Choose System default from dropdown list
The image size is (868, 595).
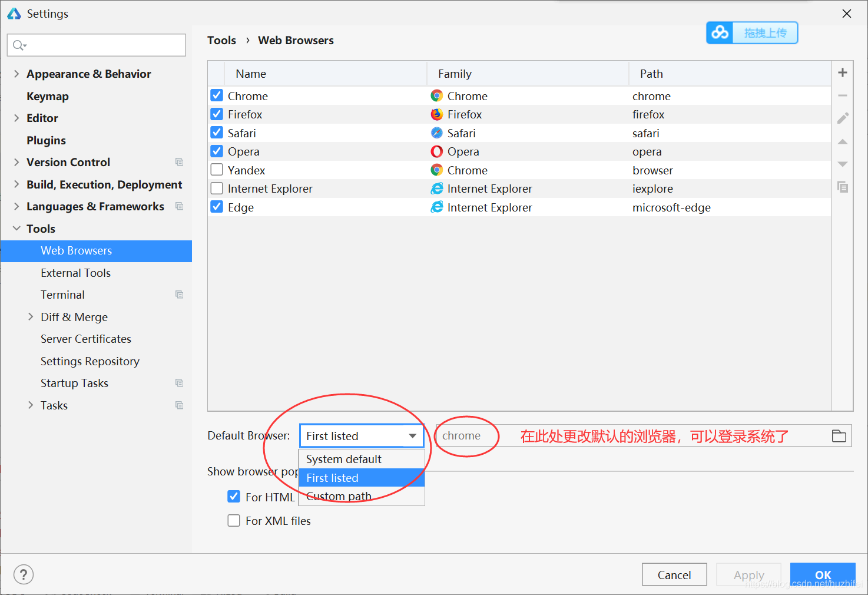pos(362,459)
